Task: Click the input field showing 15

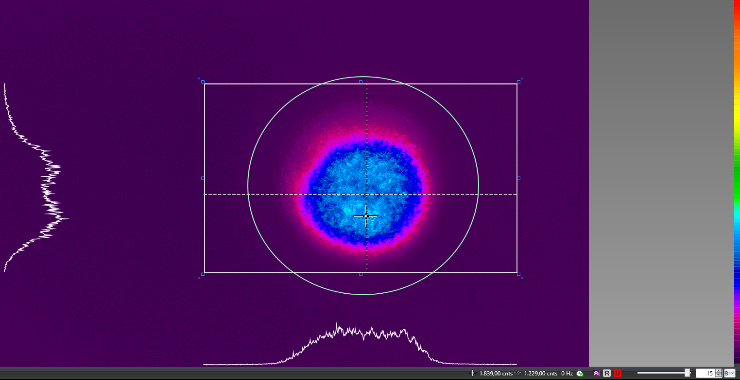Action: (706, 373)
